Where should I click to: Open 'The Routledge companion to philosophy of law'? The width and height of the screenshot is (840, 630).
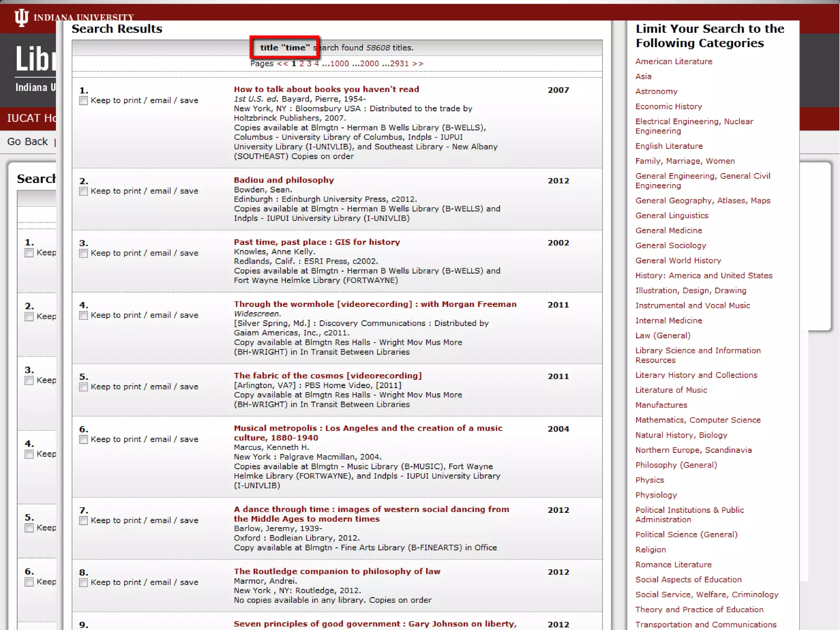pyautogui.click(x=337, y=571)
